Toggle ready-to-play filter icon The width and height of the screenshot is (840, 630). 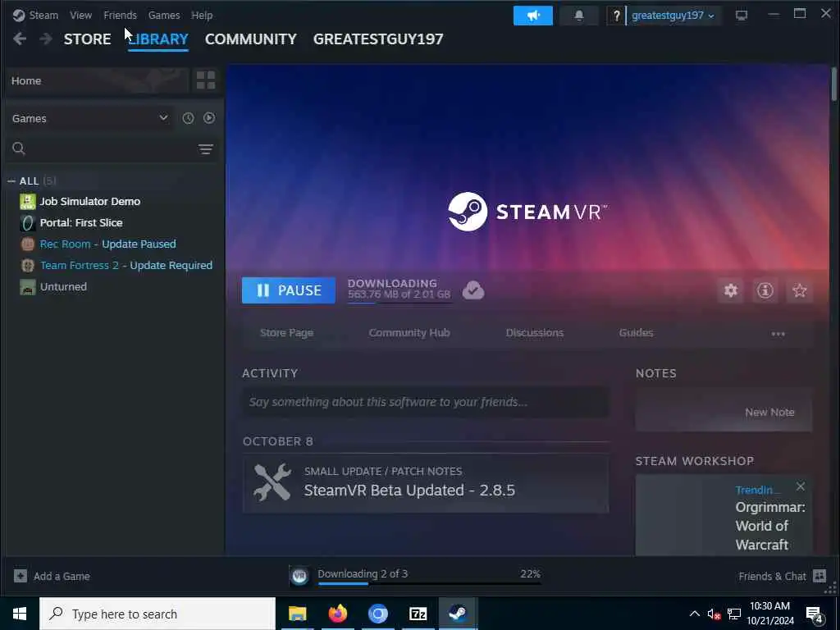209,118
